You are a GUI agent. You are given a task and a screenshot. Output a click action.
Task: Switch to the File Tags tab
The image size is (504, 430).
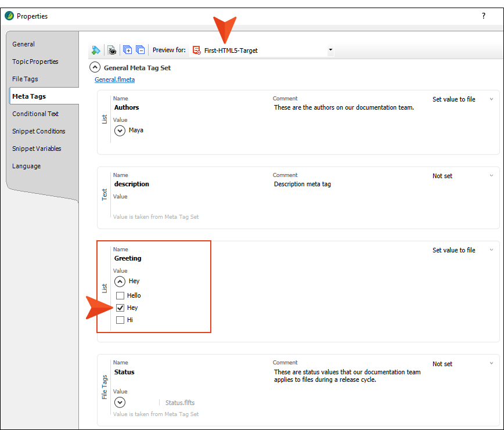click(x=25, y=79)
